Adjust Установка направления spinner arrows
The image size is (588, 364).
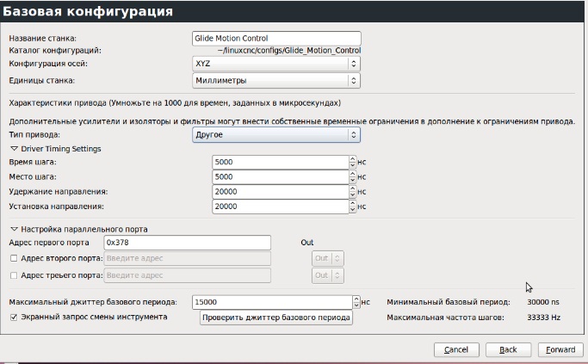[353, 207]
